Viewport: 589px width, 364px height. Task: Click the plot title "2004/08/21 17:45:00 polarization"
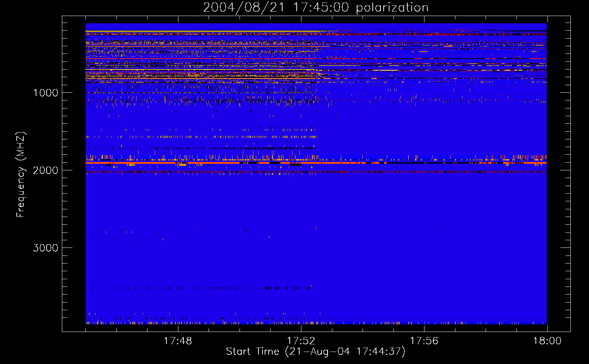coord(316,8)
